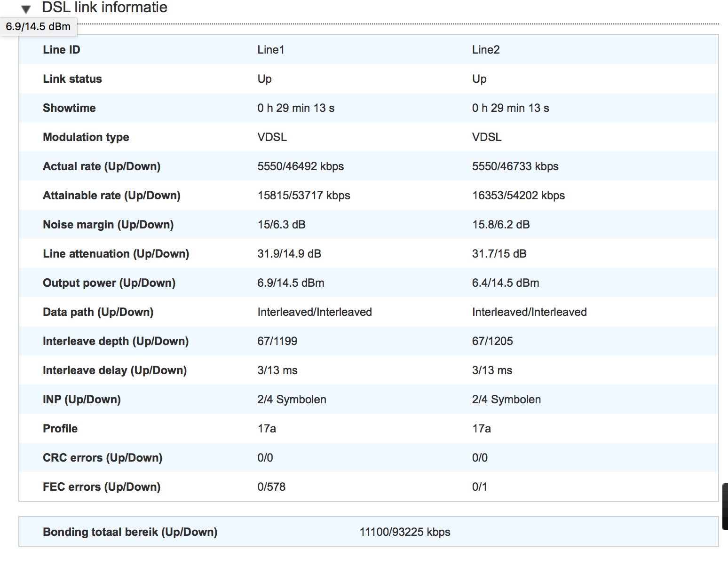Click 16353/54202 kbps attainable rate
This screenshot has height=565, width=728.
pos(519,195)
